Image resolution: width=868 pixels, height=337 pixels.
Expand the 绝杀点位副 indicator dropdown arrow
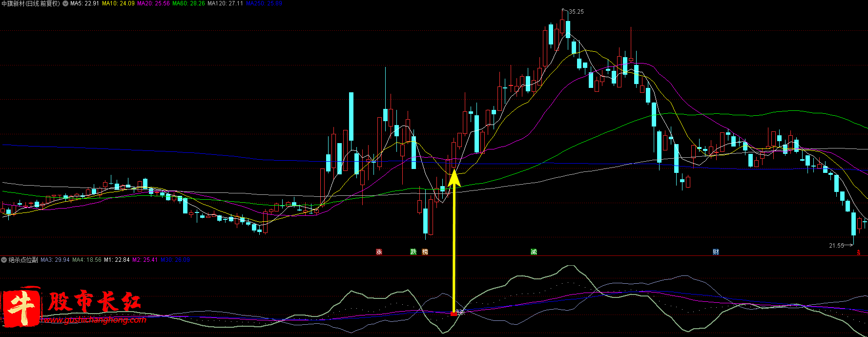click(4, 260)
